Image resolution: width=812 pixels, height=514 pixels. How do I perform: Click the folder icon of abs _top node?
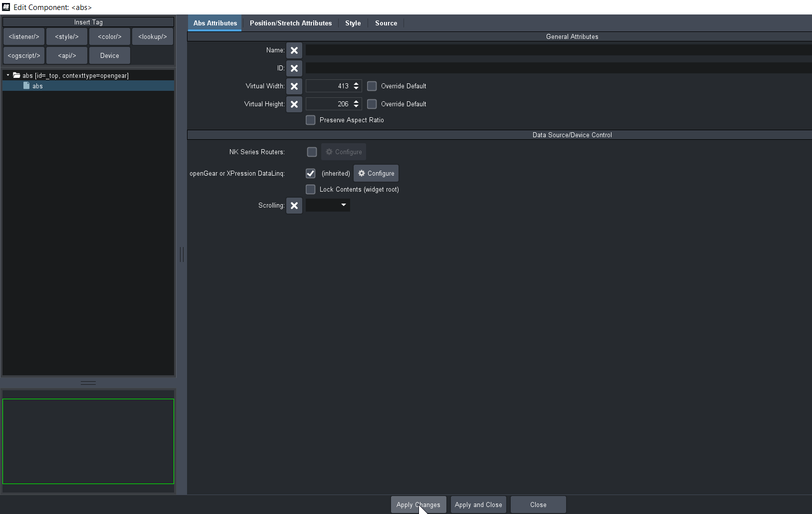coord(16,75)
